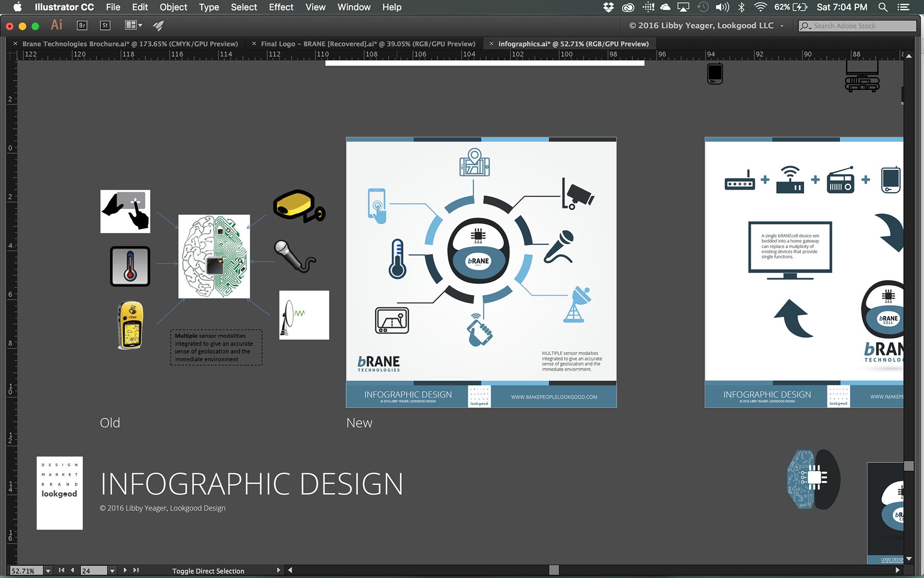Open the Spotlight search icon

tap(883, 7)
